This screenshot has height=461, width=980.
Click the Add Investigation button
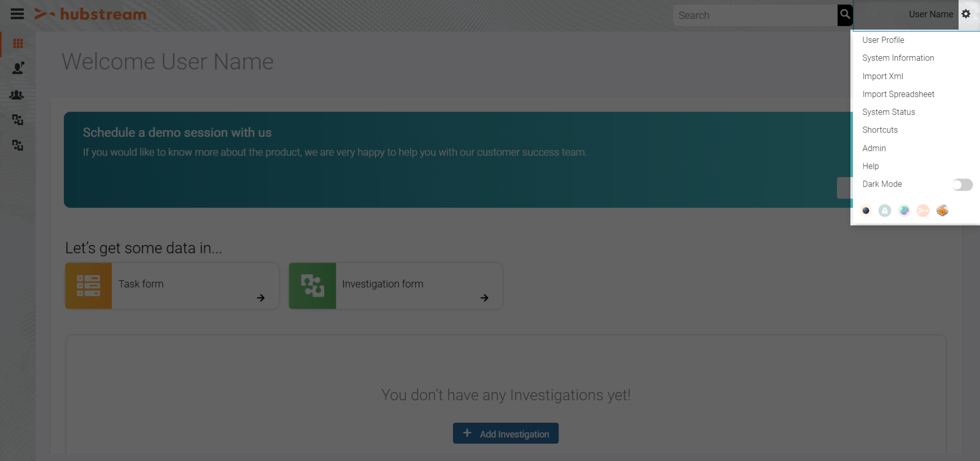pos(506,433)
